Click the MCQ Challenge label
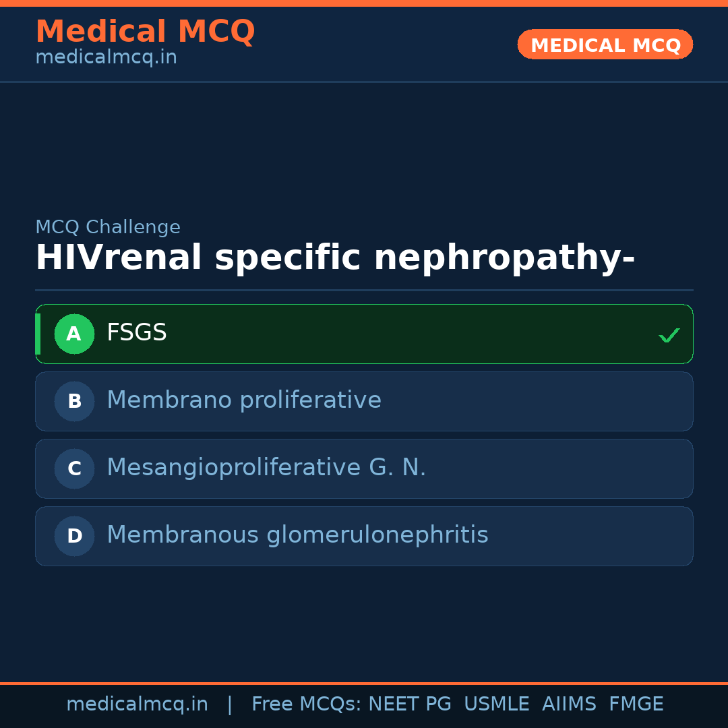Screen dimensions: 728x728 coord(108,228)
